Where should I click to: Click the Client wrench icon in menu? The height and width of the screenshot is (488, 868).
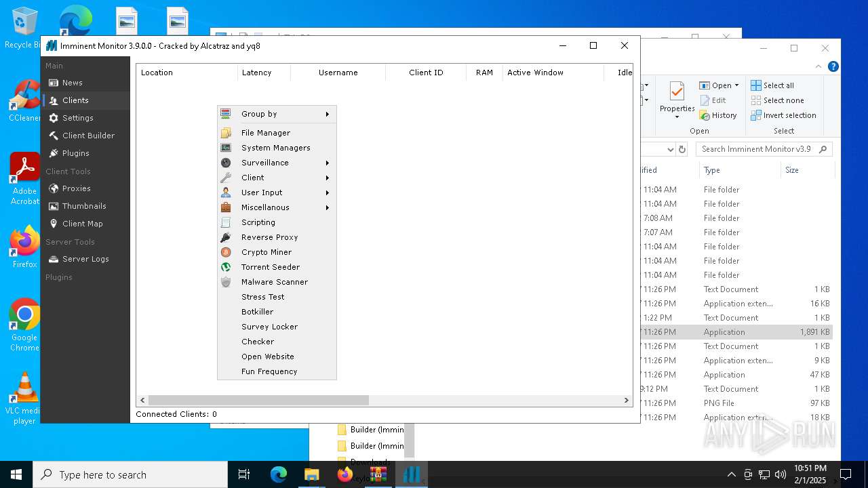click(226, 178)
